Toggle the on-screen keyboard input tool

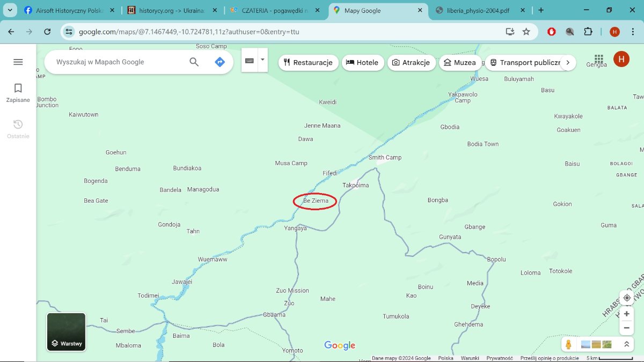pos(250,61)
